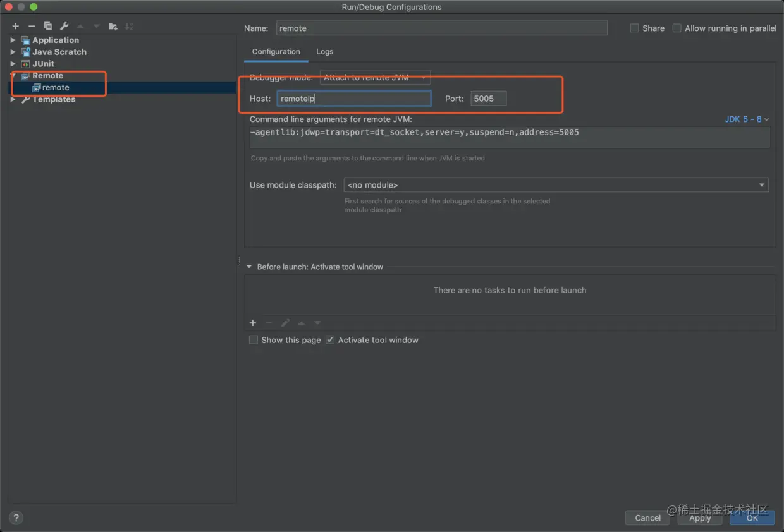Screen dimensions: 784x532
Task: Click the Host input field
Action: [354, 99]
